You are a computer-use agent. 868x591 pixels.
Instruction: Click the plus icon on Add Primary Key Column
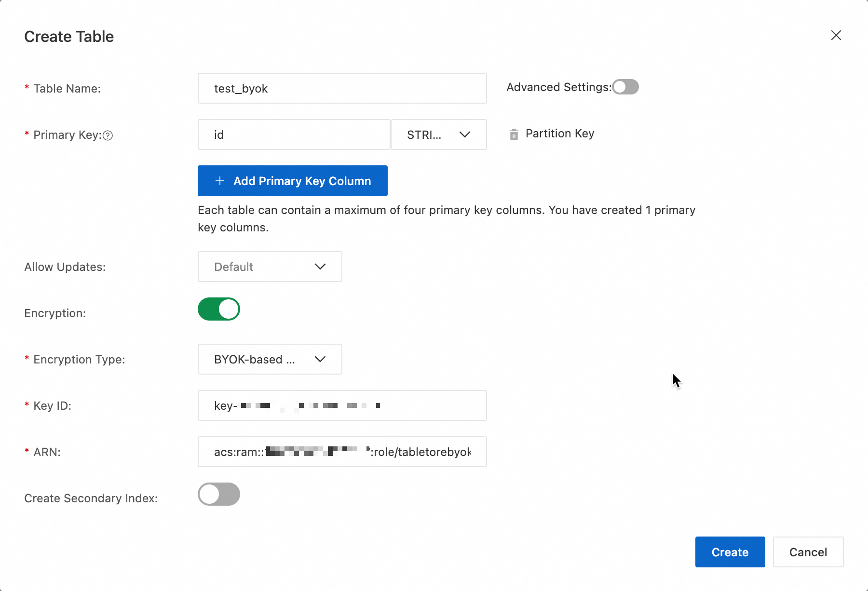coord(220,181)
